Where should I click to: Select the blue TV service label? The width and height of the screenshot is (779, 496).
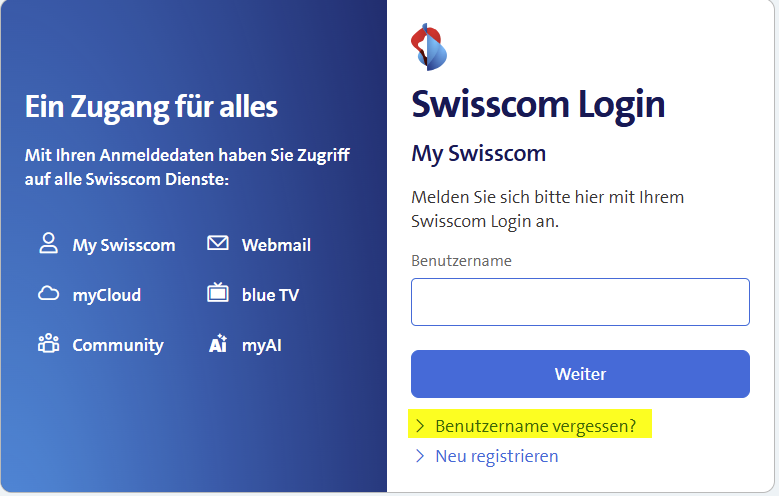[270, 295]
